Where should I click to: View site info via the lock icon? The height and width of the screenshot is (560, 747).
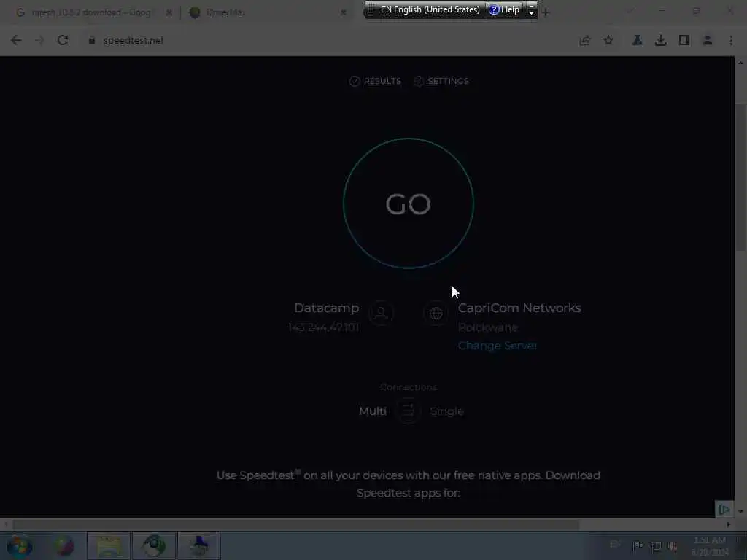point(91,41)
